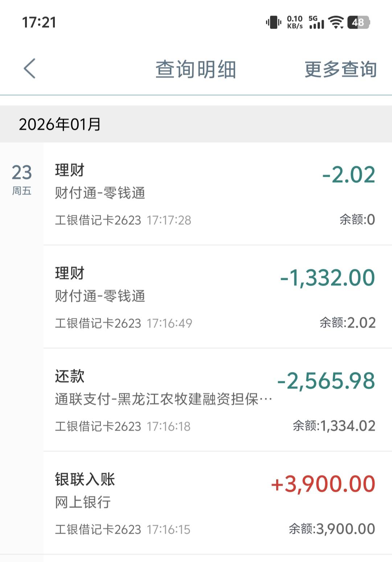The image size is (392, 562).
Task: Tap the 工银借记卡2623 17:17:28 card label
Action: (123, 220)
